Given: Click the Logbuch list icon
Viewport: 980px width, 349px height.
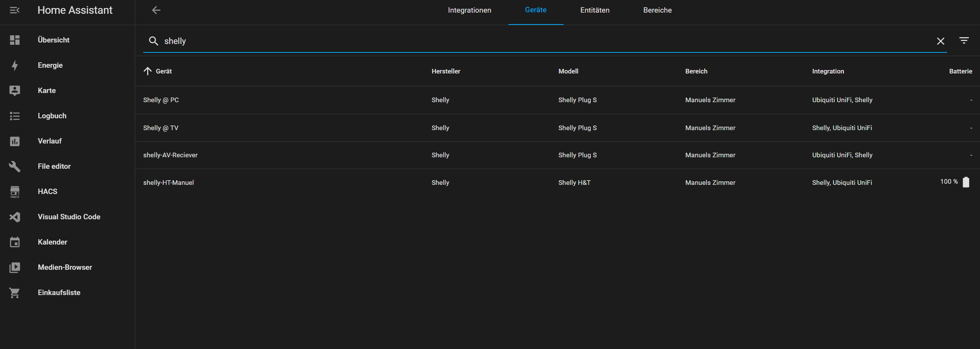Looking at the screenshot, I should [15, 116].
